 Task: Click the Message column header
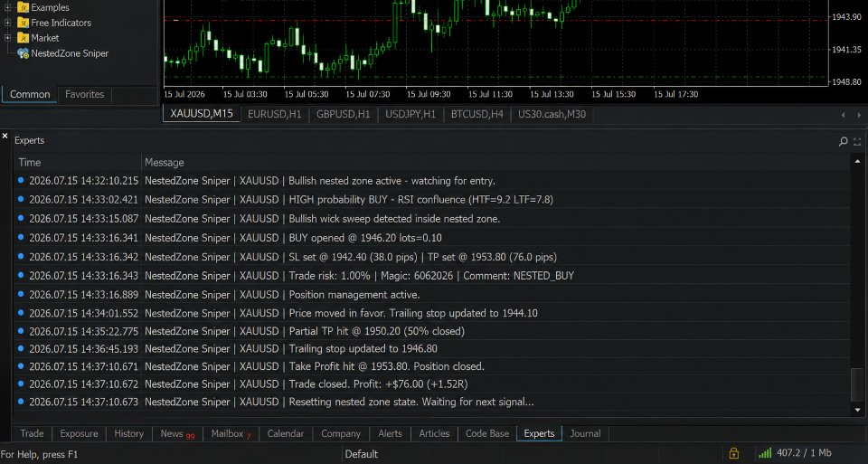pos(165,162)
